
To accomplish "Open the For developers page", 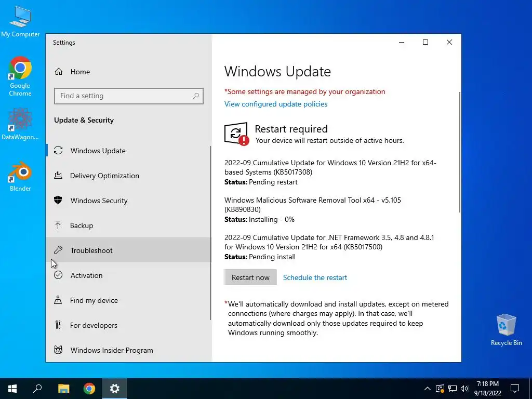I will (128, 325).
